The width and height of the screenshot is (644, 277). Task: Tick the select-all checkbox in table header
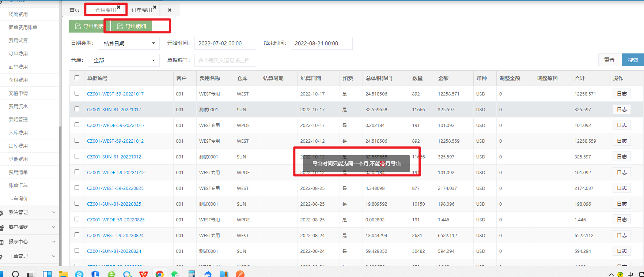point(77,78)
